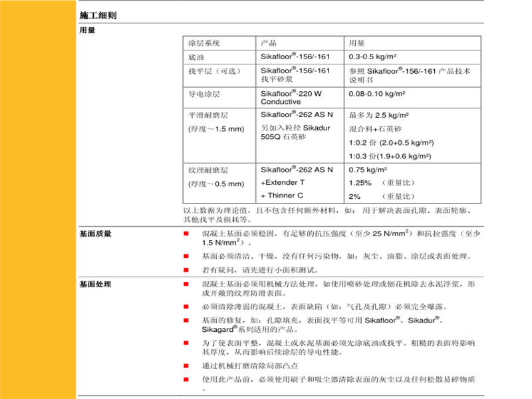
Task: Click the 1:0.2 份 (2.0+0.5 kg/m²) line
Action: (x=391, y=142)
